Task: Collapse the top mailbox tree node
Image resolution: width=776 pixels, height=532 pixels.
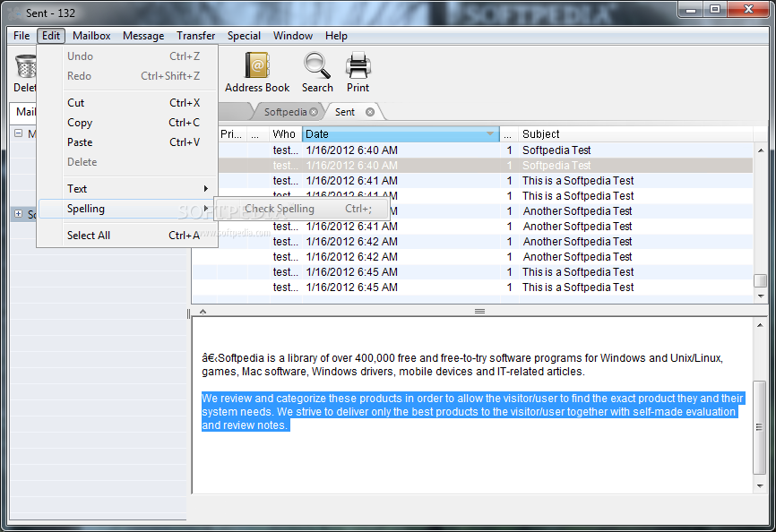Action: [x=18, y=133]
